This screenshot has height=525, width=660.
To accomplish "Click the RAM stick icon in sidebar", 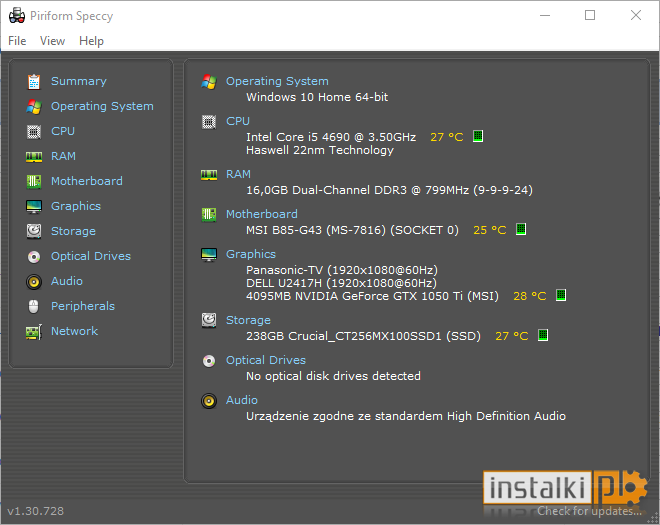I will point(34,157).
